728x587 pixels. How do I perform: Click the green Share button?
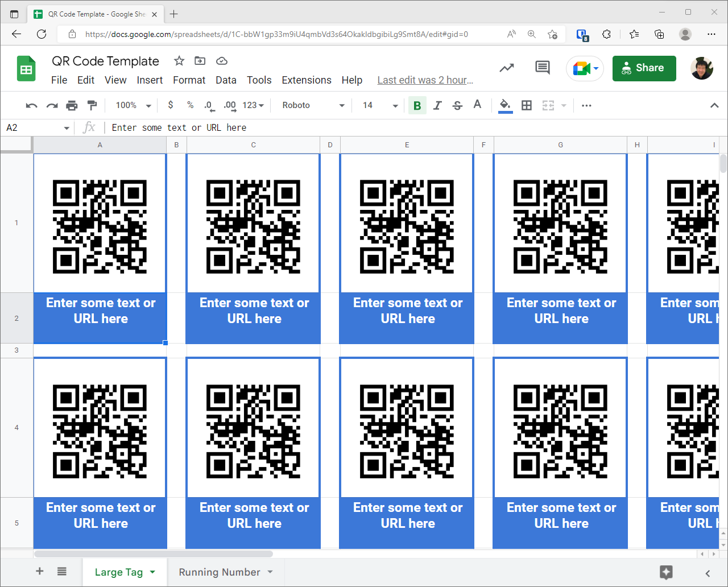click(x=644, y=68)
